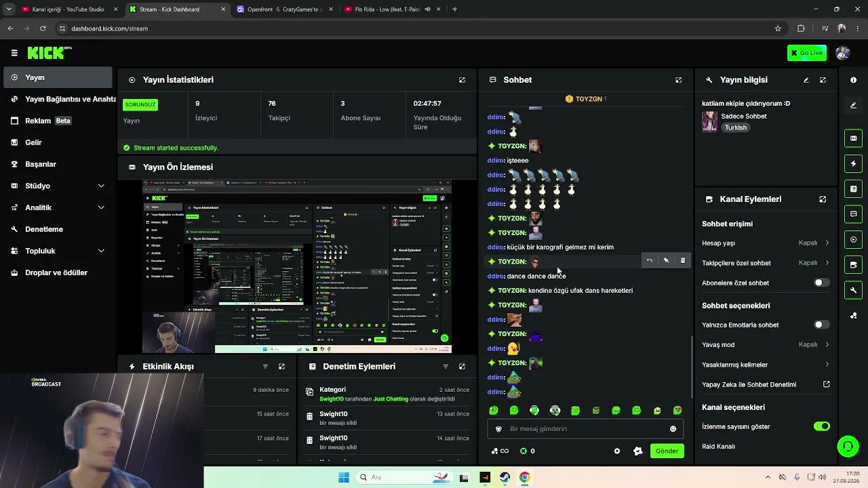This screenshot has width=868, height=488.
Task: Click the Go Live button
Action: click(806, 53)
